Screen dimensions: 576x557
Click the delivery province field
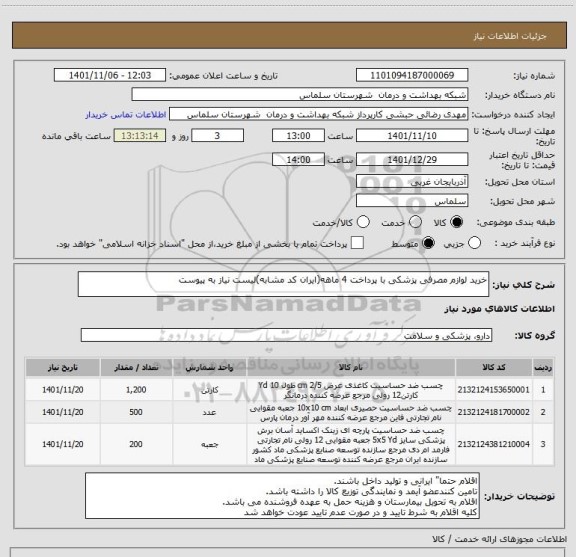[412, 182]
